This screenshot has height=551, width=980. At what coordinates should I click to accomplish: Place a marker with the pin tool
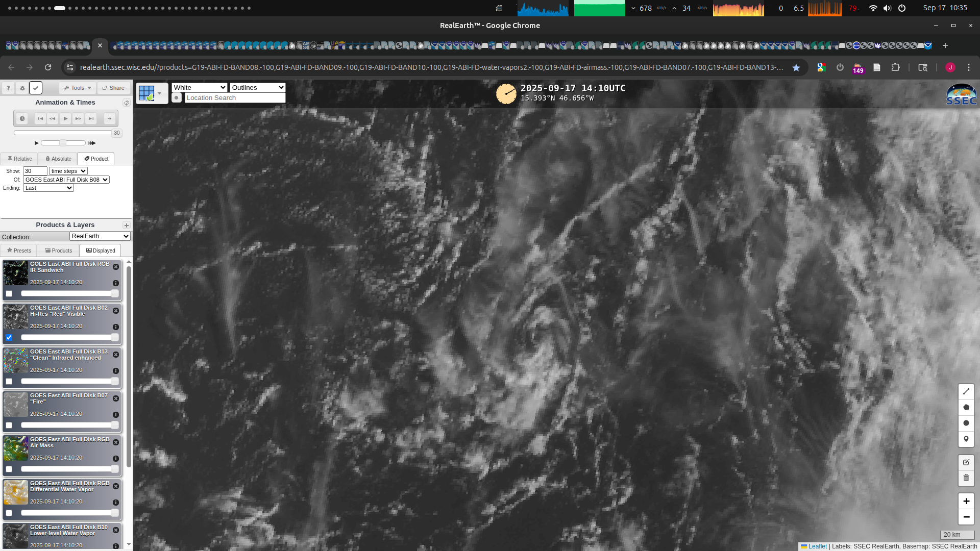click(x=966, y=439)
